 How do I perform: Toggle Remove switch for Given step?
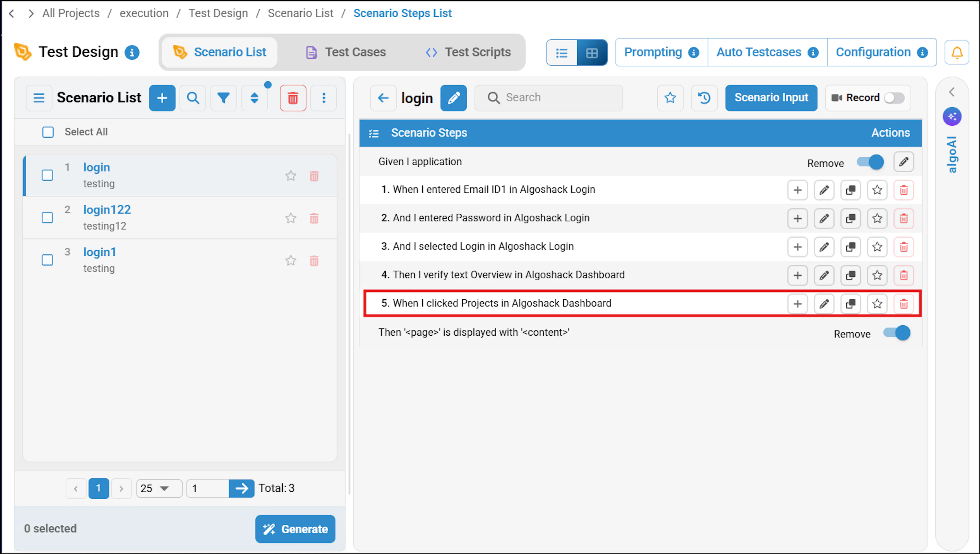click(870, 162)
